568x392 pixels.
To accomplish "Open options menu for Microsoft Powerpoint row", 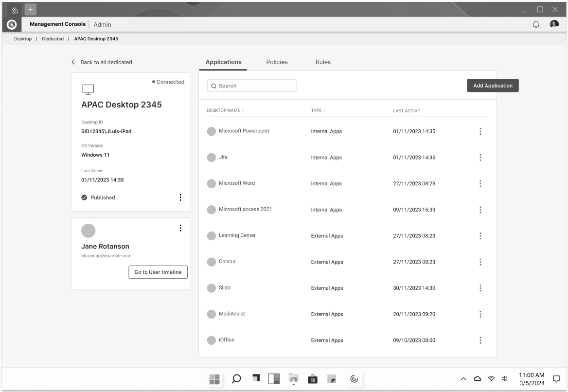I will (x=480, y=131).
